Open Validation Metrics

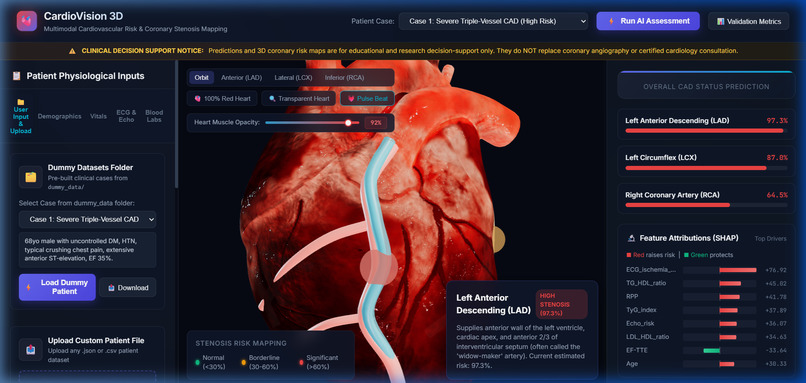click(x=748, y=22)
